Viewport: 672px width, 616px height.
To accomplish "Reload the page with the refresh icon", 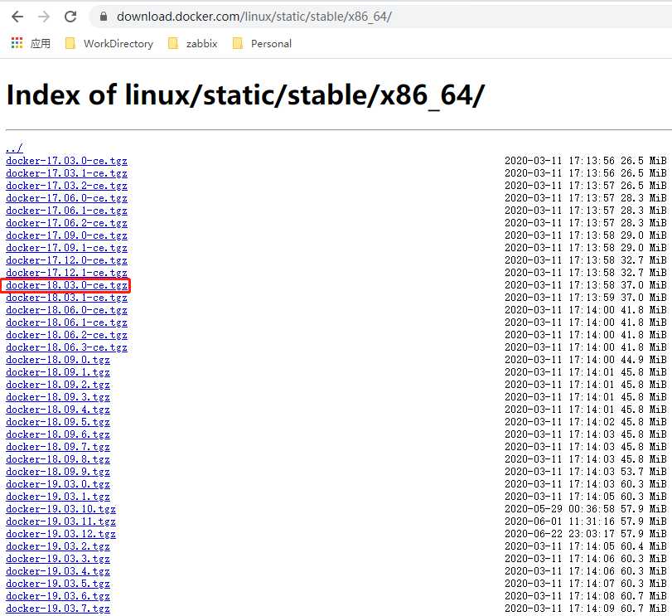I will 70,17.
